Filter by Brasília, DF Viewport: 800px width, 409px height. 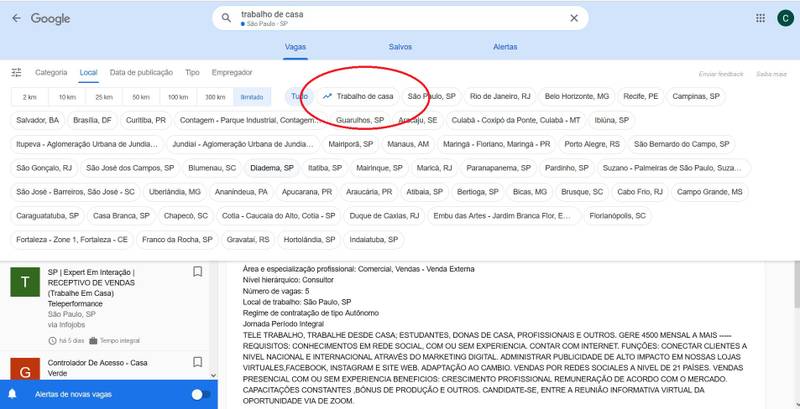[92, 120]
